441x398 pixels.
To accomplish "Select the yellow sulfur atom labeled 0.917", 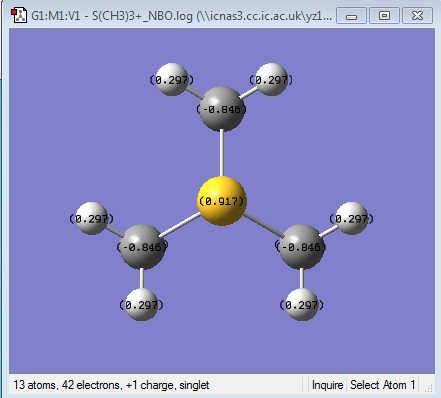I will (222, 201).
